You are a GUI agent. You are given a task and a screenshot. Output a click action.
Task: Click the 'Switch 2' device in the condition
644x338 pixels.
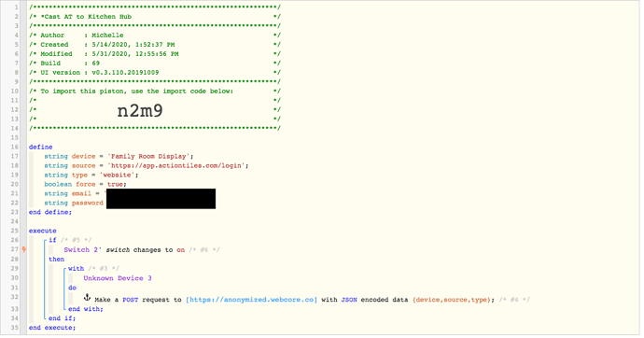82,249
